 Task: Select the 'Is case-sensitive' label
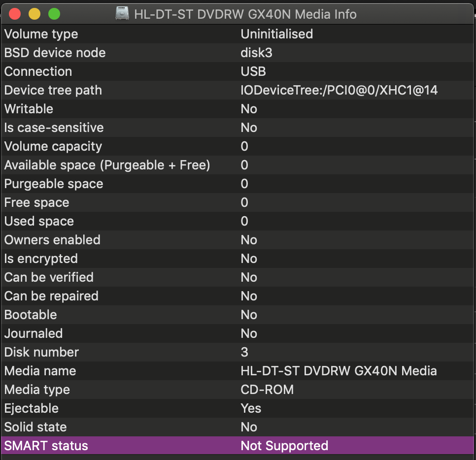point(54,128)
